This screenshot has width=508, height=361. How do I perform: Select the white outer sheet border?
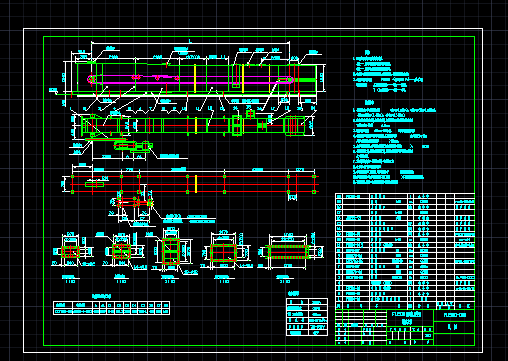(253, 190)
